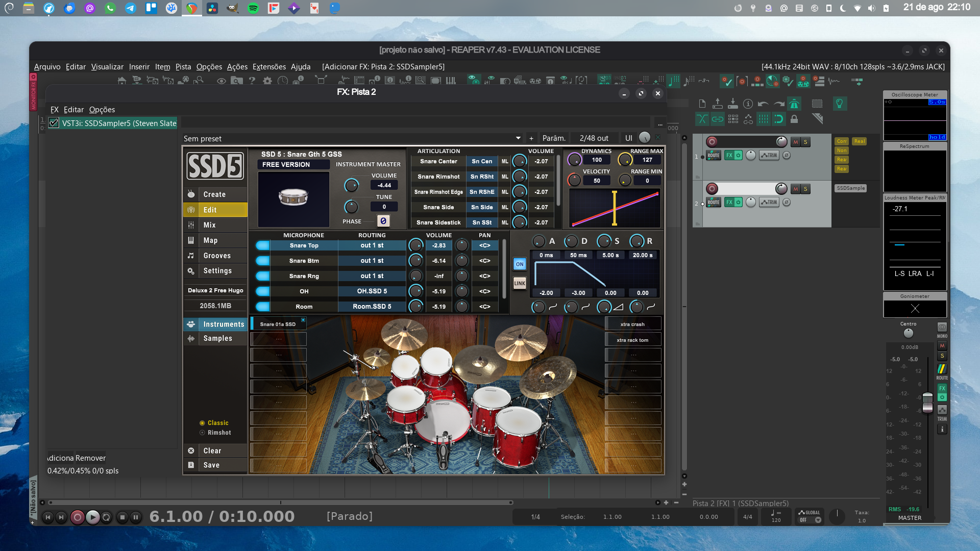980x551 pixels.
Task: Arm record on track 1
Action: 712,142
